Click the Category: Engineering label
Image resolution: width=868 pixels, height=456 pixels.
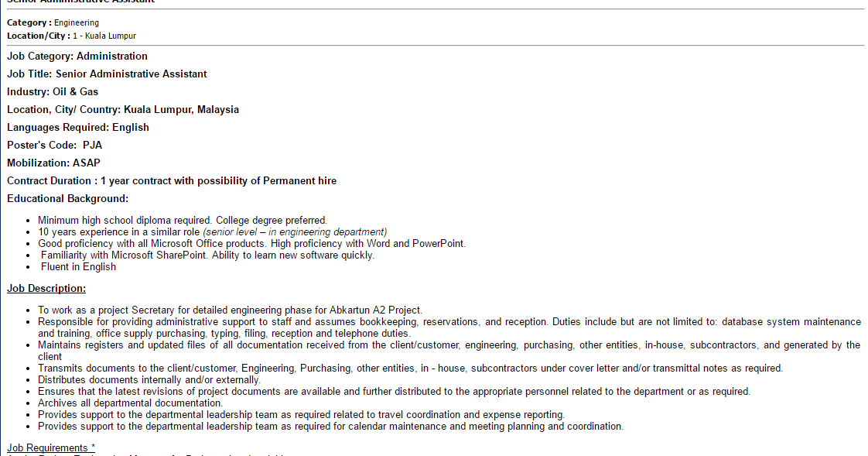[x=53, y=22]
